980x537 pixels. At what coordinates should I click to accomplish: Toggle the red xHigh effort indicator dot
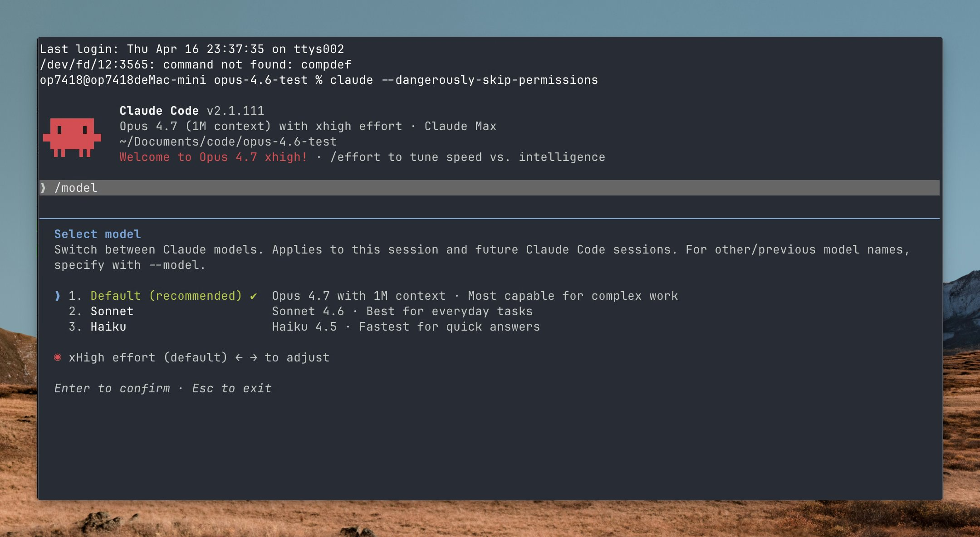(x=58, y=357)
